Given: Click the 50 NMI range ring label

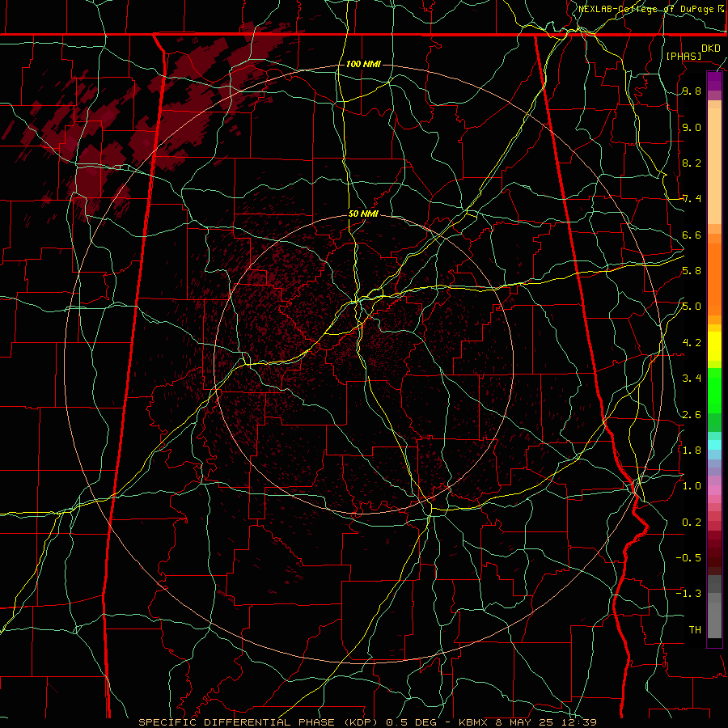Looking at the screenshot, I should point(363,214).
